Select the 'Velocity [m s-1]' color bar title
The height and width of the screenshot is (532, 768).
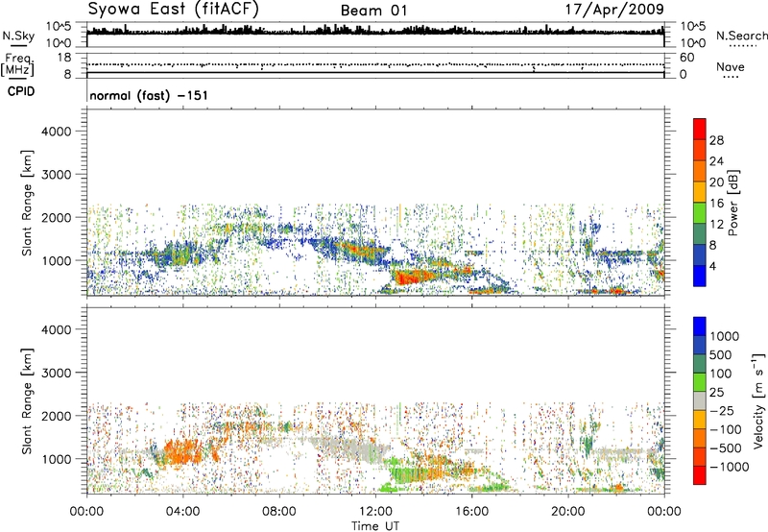758,400
